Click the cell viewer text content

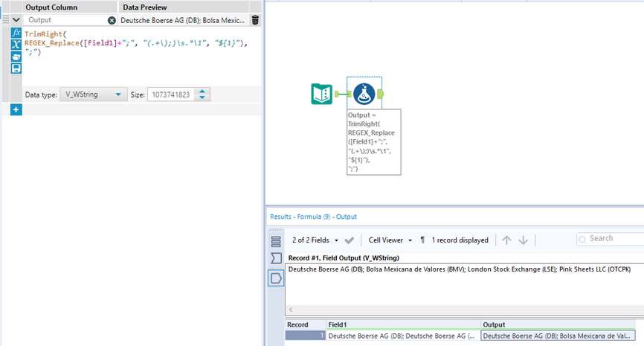tap(459, 269)
